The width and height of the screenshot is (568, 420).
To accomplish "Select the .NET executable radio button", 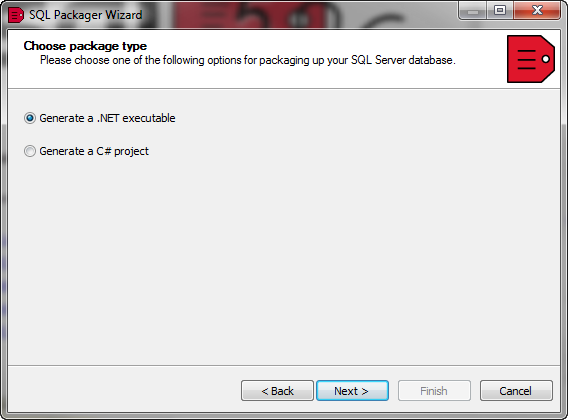I will tap(30, 118).
